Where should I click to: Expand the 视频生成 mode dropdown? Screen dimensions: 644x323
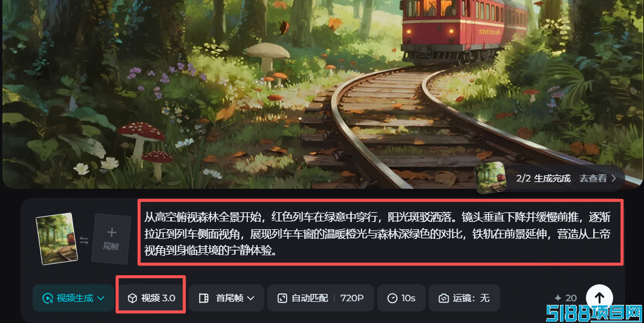(x=73, y=298)
